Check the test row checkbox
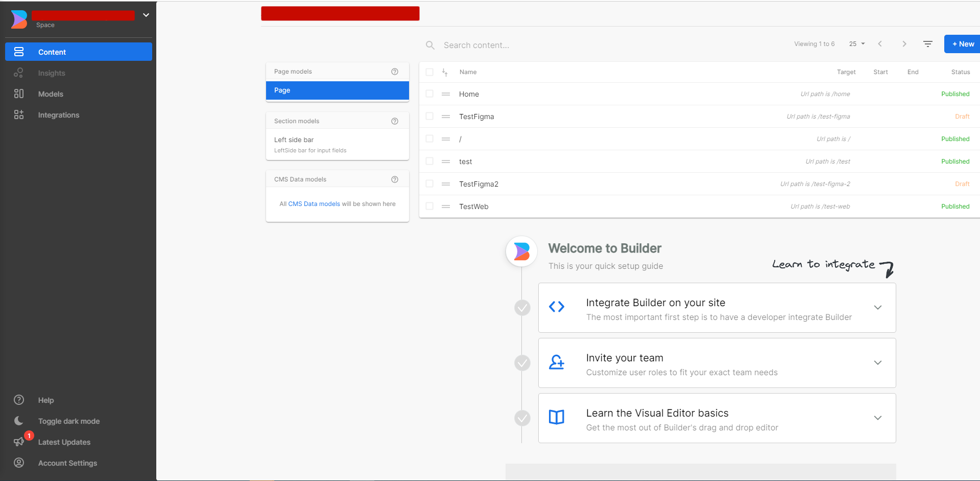The width and height of the screenshot is (980, 481). (x=429, y=161)
